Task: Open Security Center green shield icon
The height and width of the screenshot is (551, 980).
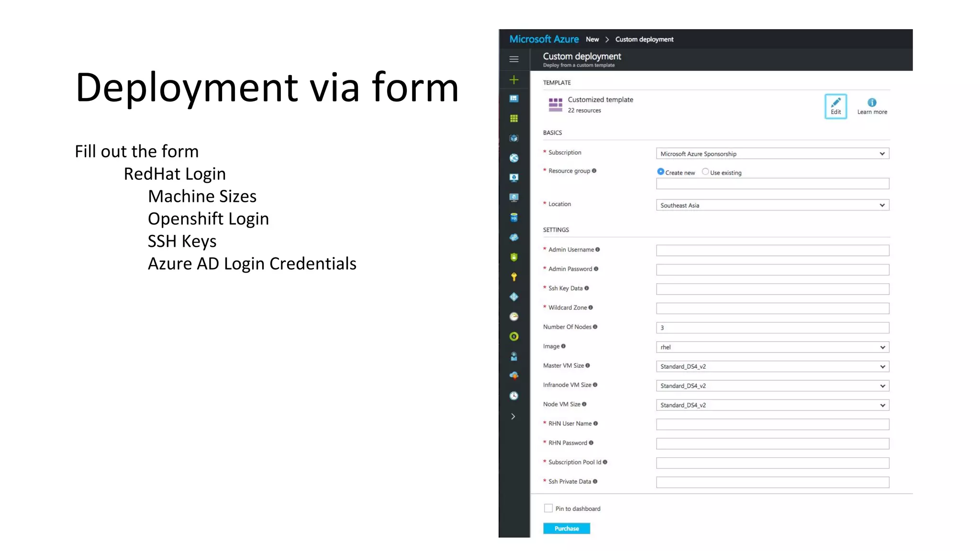Action: tap(514, 257)
